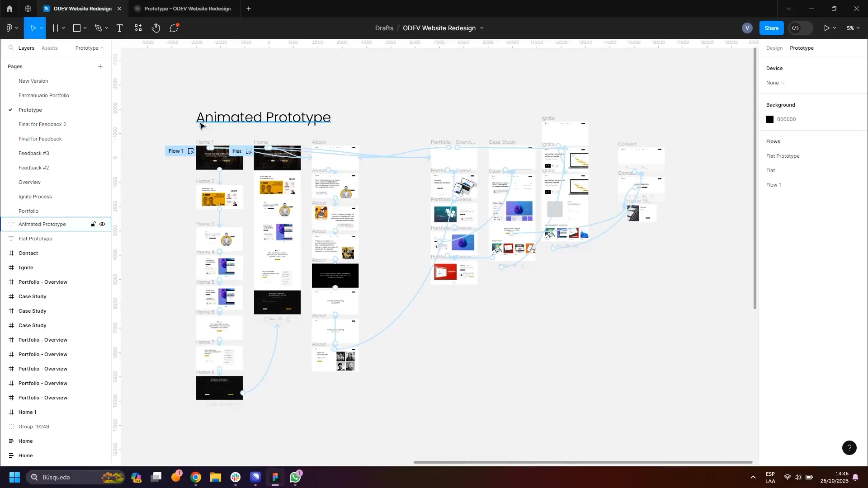Open the Device dropdown set to None
The width and height of the screenshot is (868, 488).
pos(775,83)
